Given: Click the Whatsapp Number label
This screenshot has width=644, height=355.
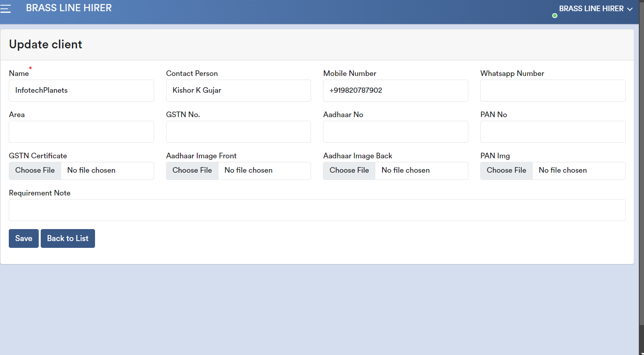Looking at the screenshot, I should pyautogui.click(x=512, y=74).
